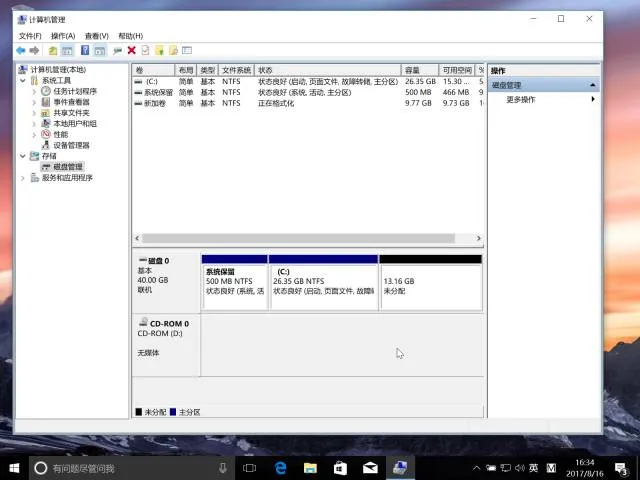Click the 正在格式化 status cell
This screenshot has width=640, height=480.
[x=276, y=103]
